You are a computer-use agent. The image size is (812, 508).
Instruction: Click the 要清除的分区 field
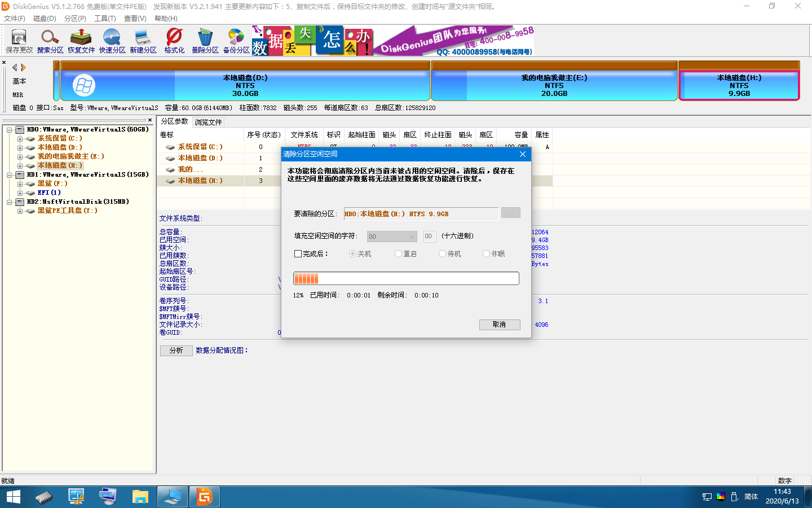point(421,214)
